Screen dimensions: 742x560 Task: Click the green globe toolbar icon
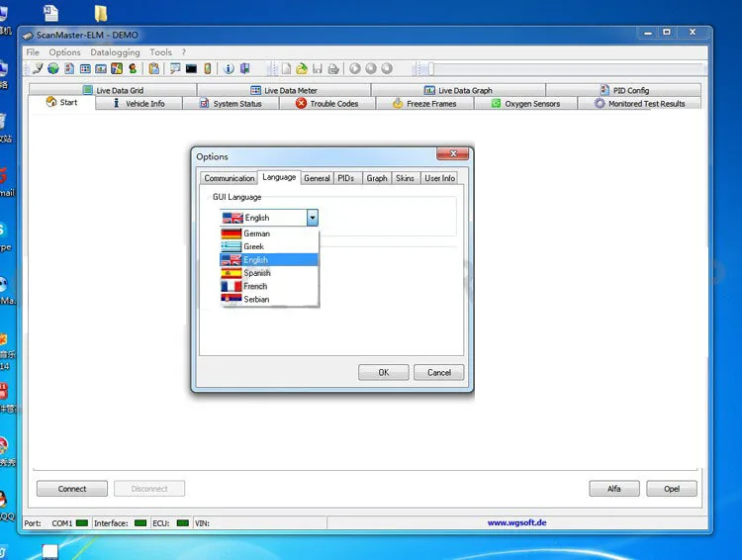pyautogui.click(x=53, y=68)
